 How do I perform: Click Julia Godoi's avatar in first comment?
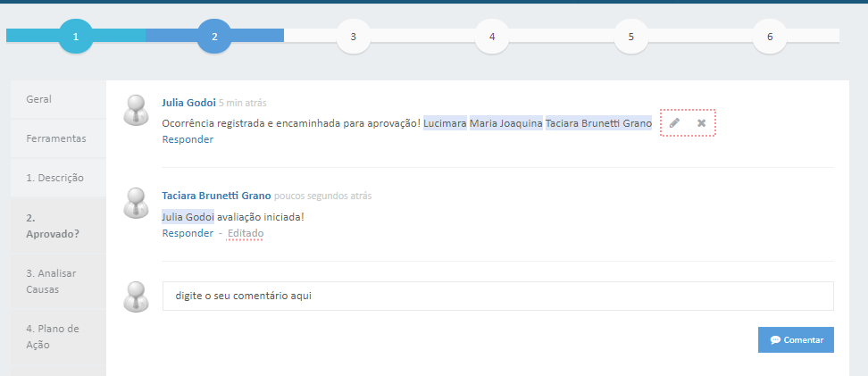(x=136, y=110)
